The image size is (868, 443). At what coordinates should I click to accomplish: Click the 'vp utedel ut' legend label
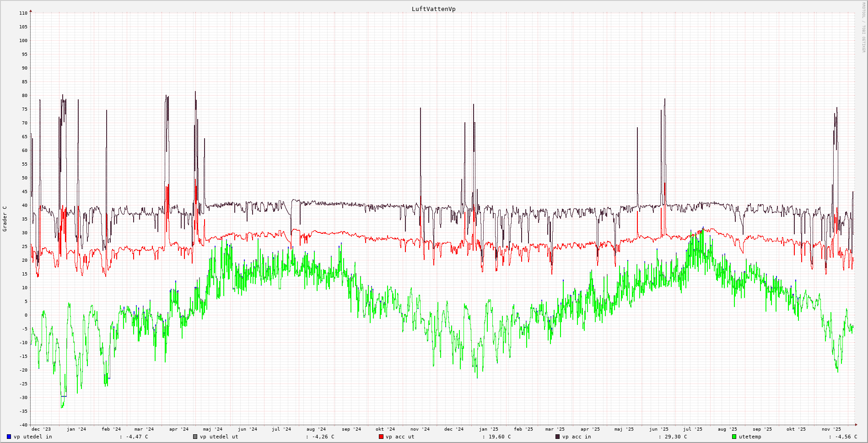[219, 437]
